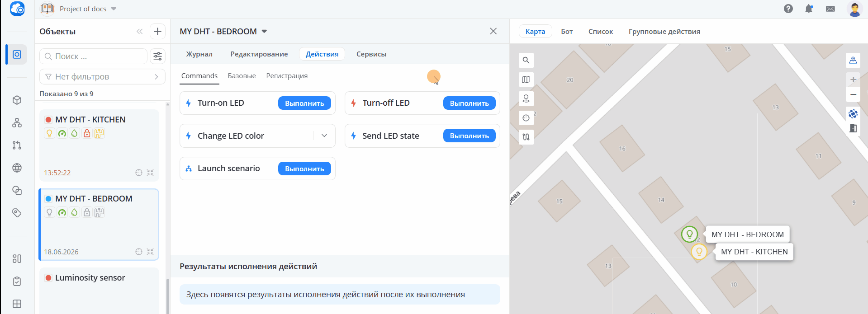Open the Групповые действия tab

(x=664, y=31)
